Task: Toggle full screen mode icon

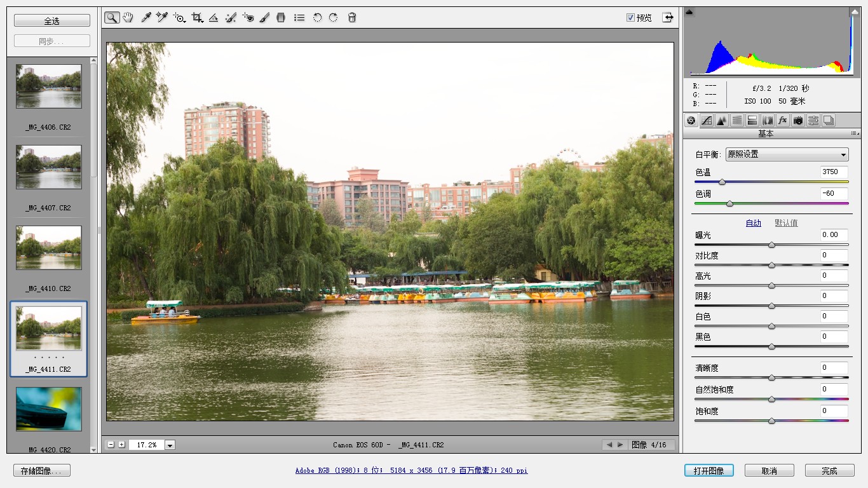Action: pos(668,18)
